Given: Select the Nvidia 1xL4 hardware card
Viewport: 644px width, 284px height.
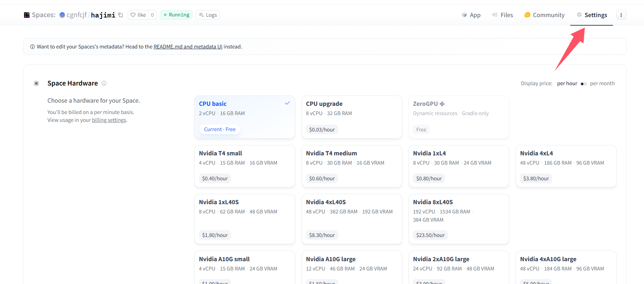Looking at the screenshot, I should click(459, 166).
